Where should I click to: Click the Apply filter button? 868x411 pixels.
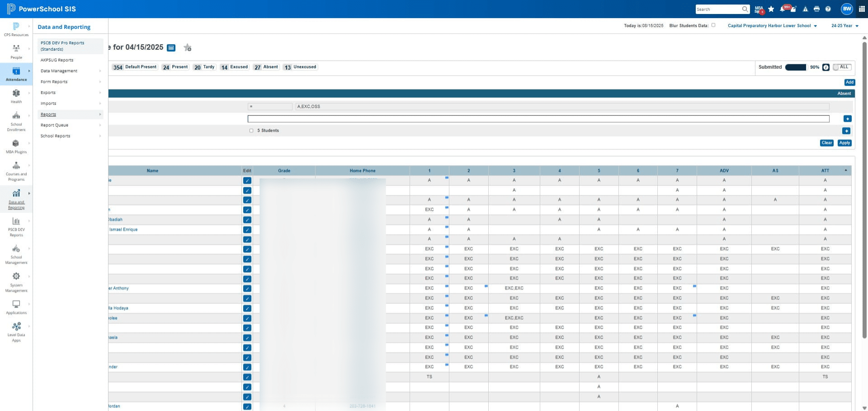click(844, 143)
